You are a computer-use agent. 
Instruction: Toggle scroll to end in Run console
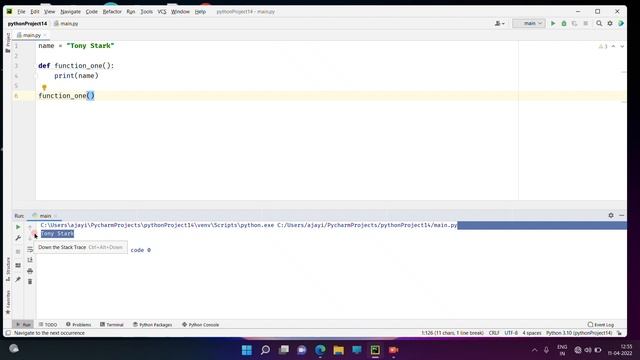pos(30,260)
